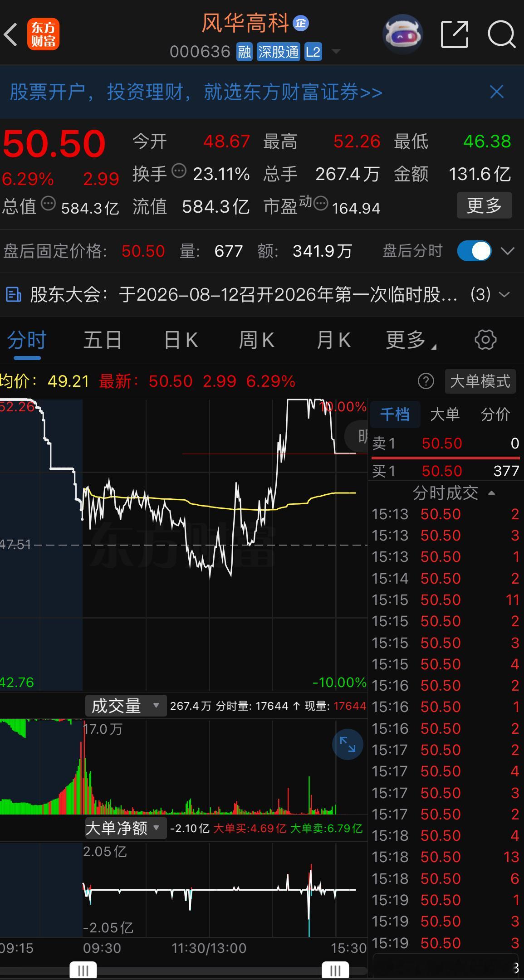524x980 pixels.
Task: Tap the 企 enterprise badge icon
Action: click(x=300, y=23)
